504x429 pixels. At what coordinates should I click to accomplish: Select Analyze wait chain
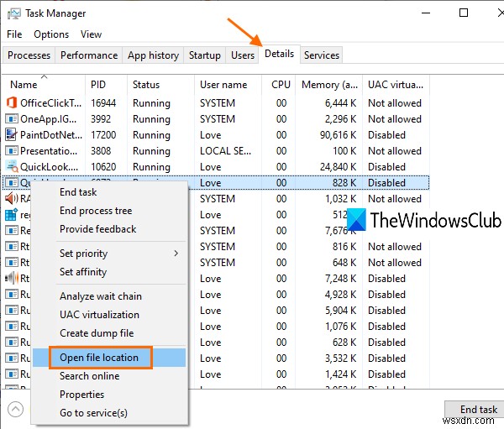[109, 296]
